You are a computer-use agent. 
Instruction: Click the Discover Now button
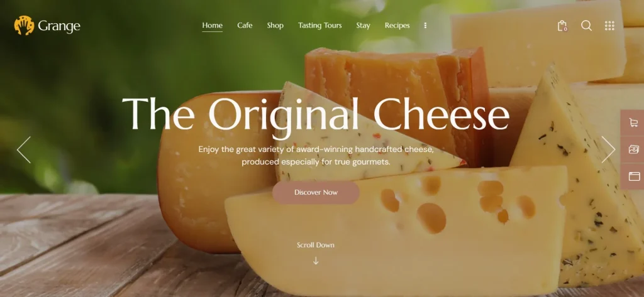pyautogui.click(x=316, y=192)
